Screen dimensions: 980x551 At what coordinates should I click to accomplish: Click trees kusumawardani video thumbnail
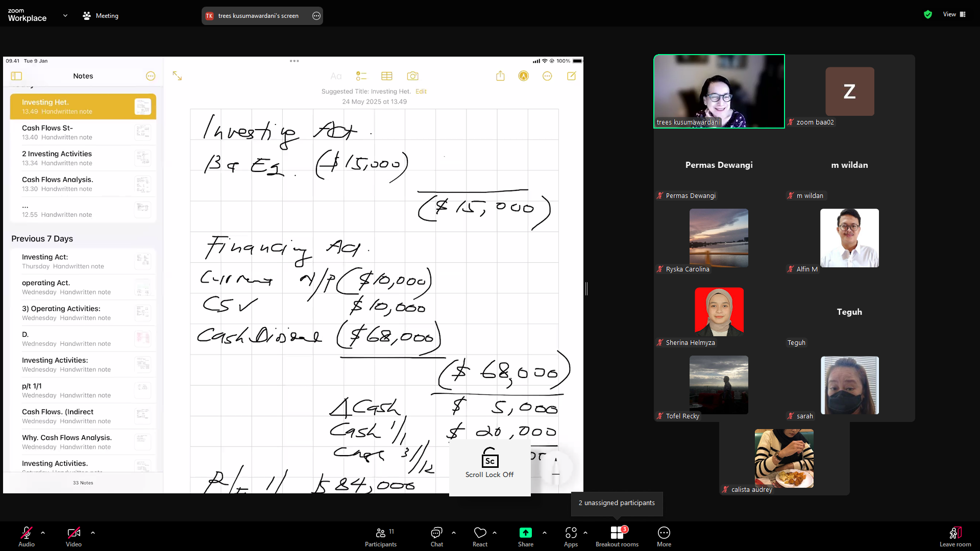tap(719, 91)
